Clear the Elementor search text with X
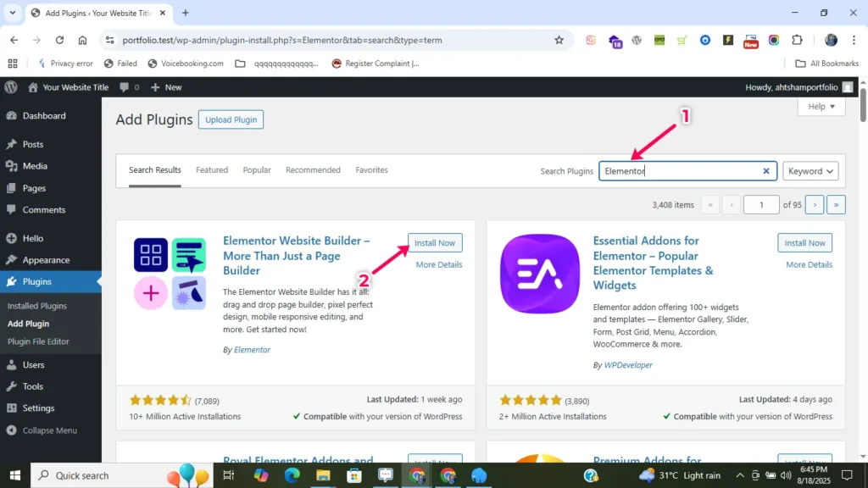This screenshot has width=868, height=488. click(x=765, y=171)
